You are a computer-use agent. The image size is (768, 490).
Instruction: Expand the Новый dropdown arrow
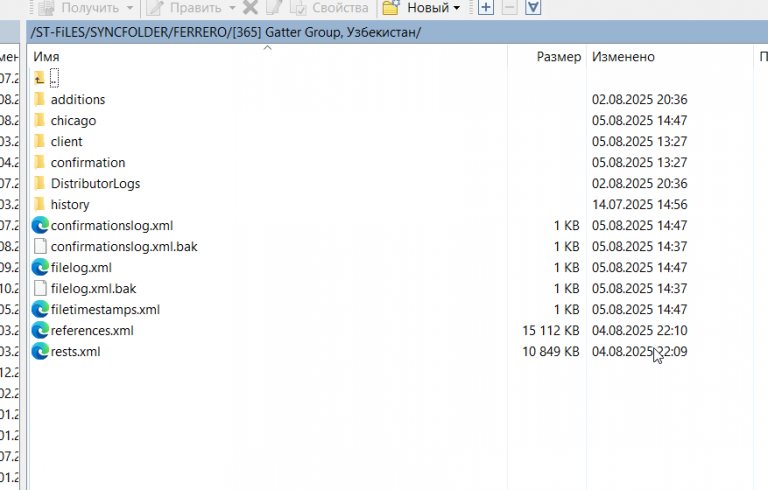[x=456, y=8]
